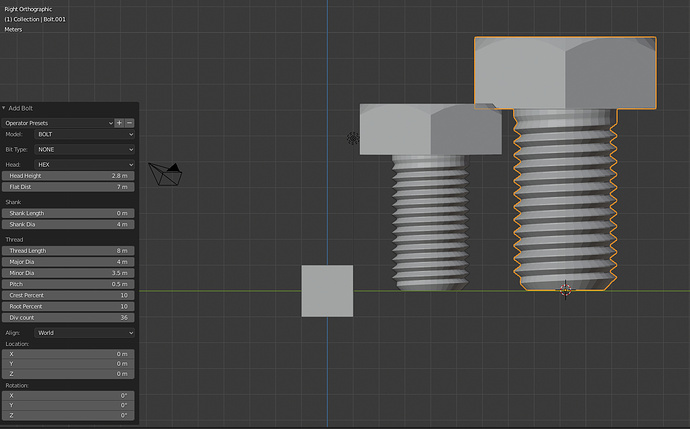Collapse the Add Bolt panel
Image resolution: width=690 pixels, height=429 pixels.
pos(4,108)
